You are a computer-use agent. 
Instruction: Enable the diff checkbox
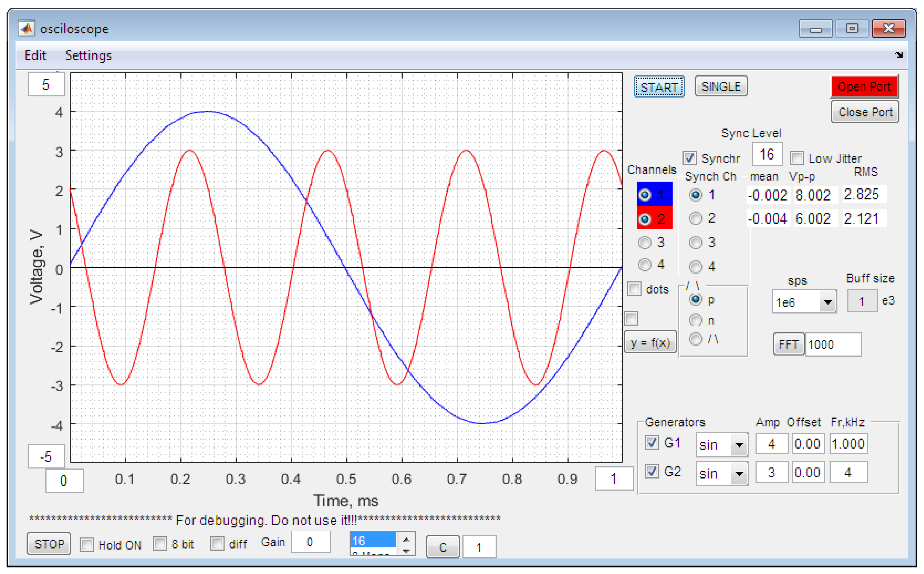pyautogui.click(x=217, y=544)
